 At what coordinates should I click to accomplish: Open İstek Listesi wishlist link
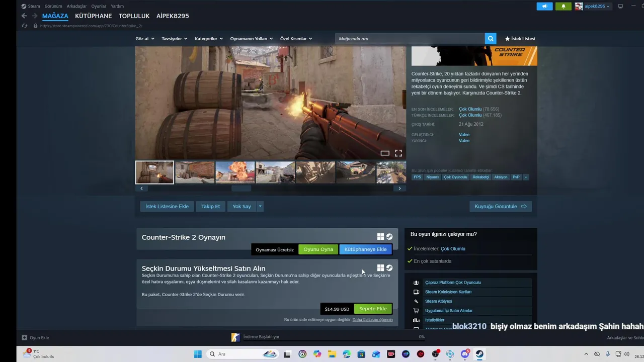point(520,39)
